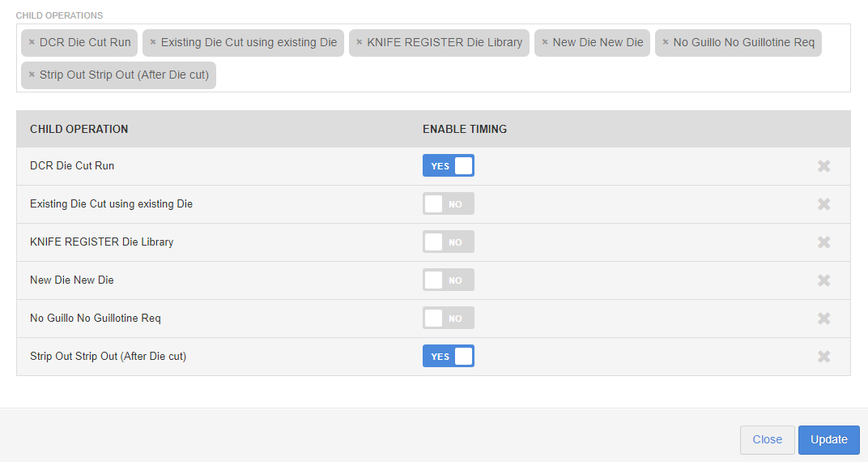Enable timing for KNIFE REGISTER Die Library
This screenshot has width=868, height=462.
tap(449, 242)
